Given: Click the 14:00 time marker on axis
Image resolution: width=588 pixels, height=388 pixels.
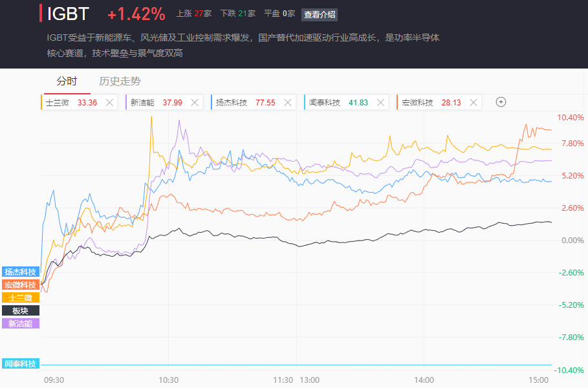Looking at the screenshot, I should 424,380.
